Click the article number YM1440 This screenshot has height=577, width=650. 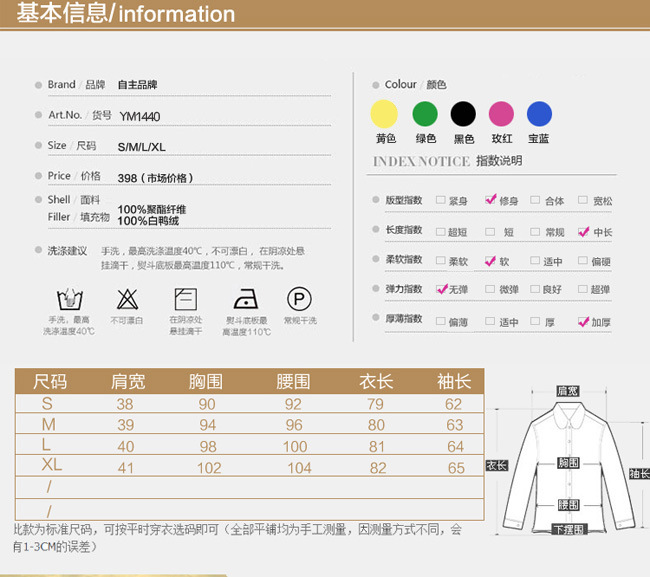coord(139,115)
